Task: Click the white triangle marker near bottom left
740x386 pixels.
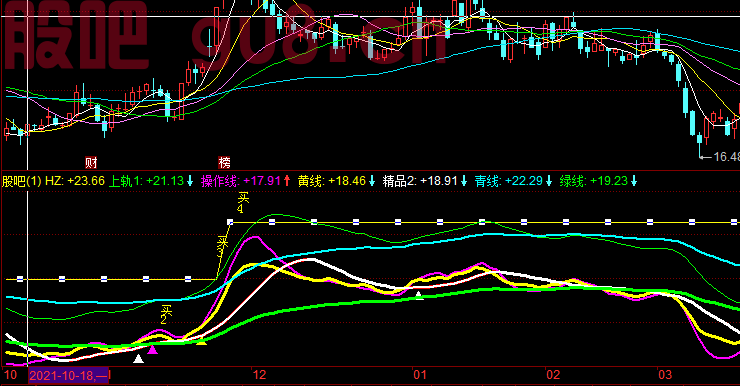Action: point(138,359)
